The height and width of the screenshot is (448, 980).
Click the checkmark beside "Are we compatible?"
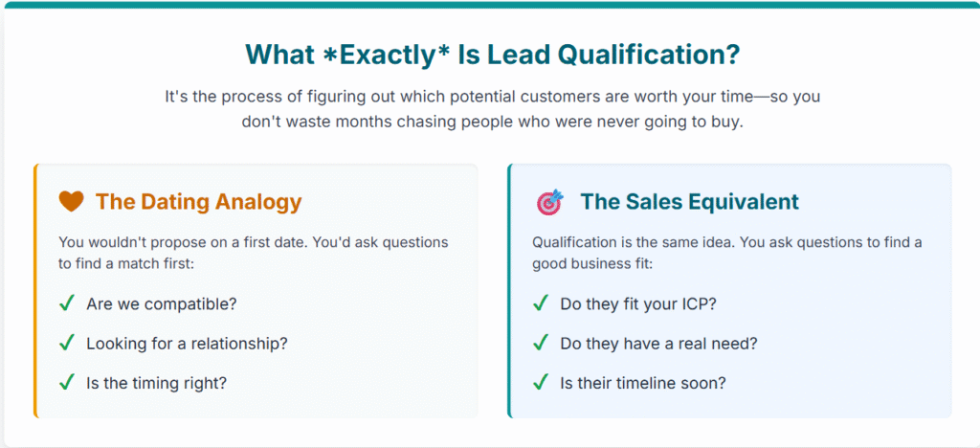coord(67,303)
